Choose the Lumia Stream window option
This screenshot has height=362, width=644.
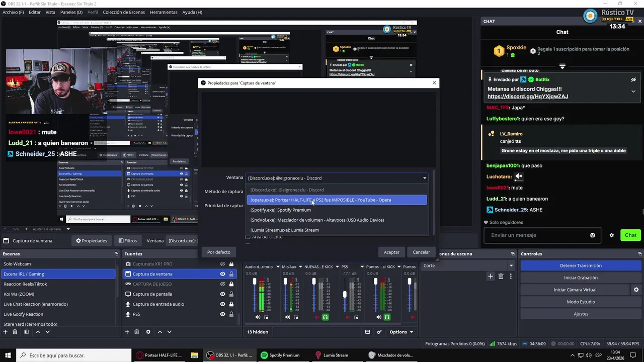337,230
